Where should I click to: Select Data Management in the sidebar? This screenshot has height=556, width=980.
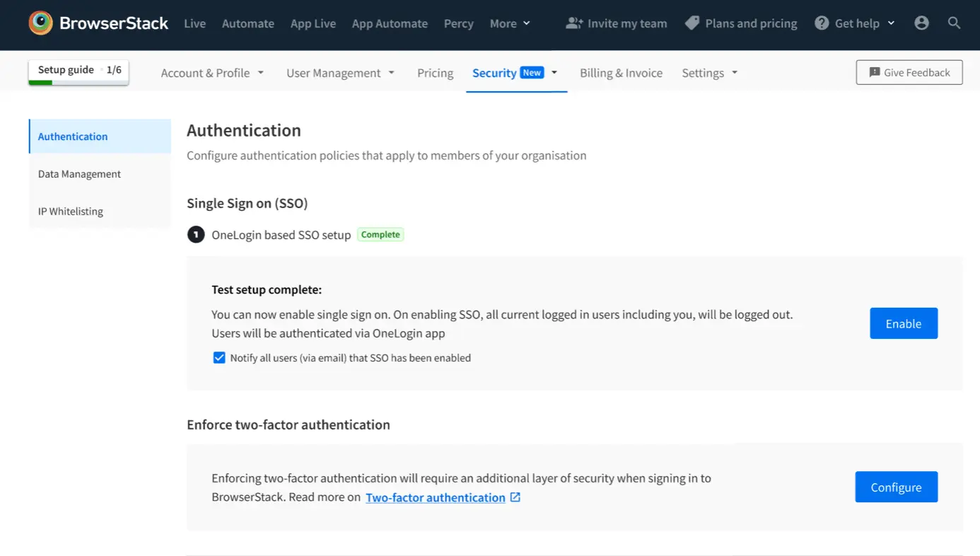pos(79,174)
